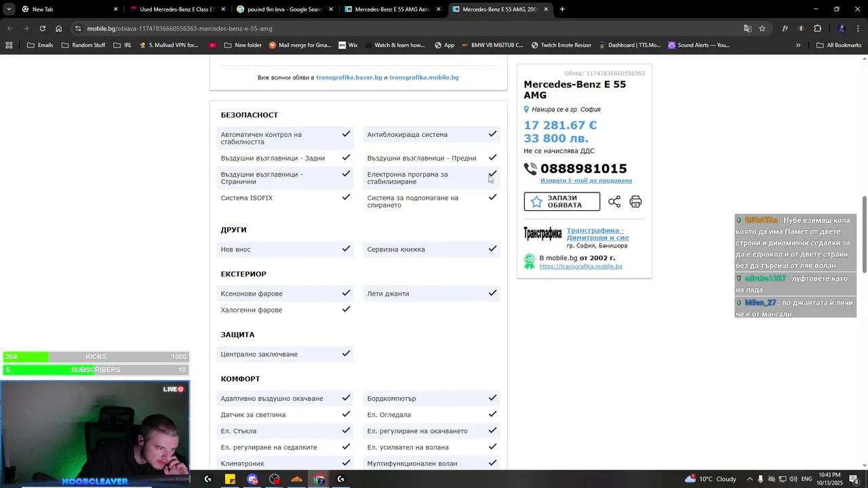Image resolution: width=868 pixels, height=488 pixels.
Task: Close the New Tab tab
Action: [115, 9]
